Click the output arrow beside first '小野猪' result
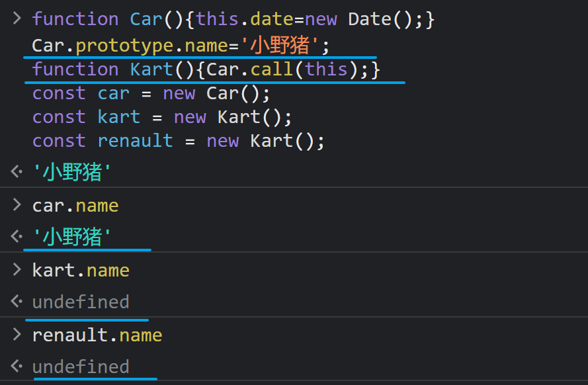This screenshot has width=588, height=385. tap(17, 172)
